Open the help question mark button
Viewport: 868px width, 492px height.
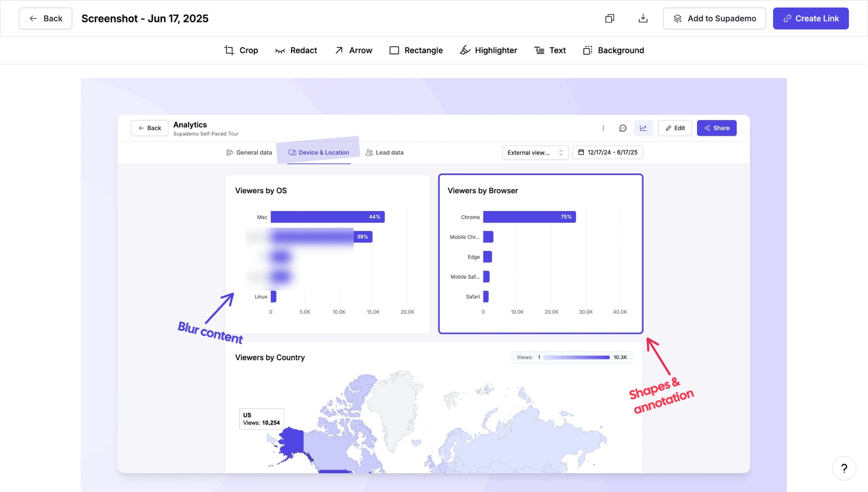[844, 468]
